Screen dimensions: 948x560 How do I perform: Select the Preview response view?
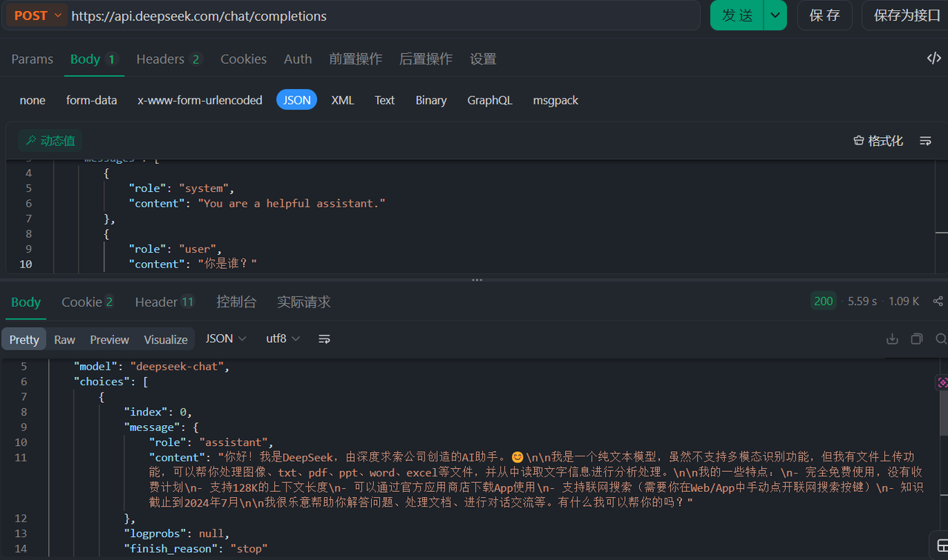[110, 339]
